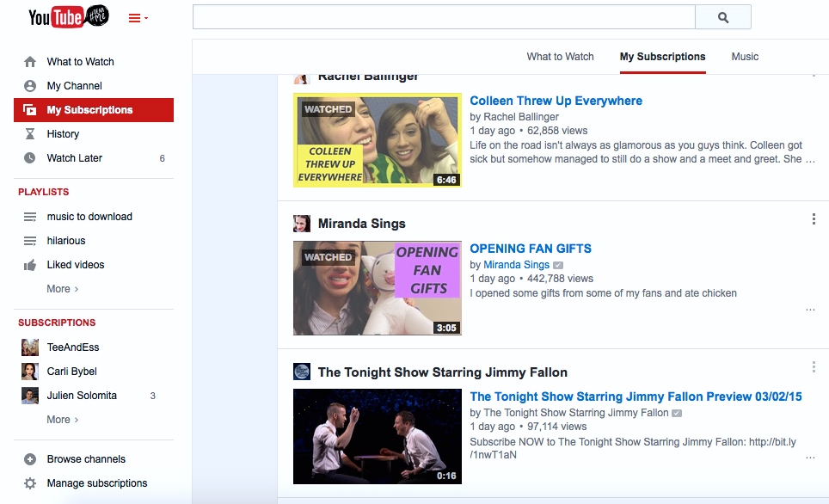Image resolution: width=829 pixels, height=504 pixels.
Task: Click the hilarious playlist icon
Action: pyautogui.click(x=30, y=241)
